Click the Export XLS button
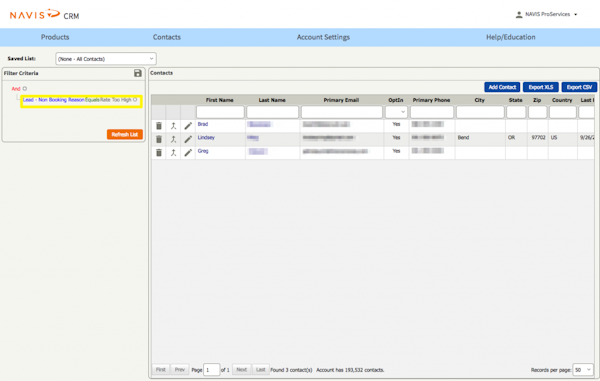The height and width of the screenshot is (381, 600). click(x=541, y=87)
